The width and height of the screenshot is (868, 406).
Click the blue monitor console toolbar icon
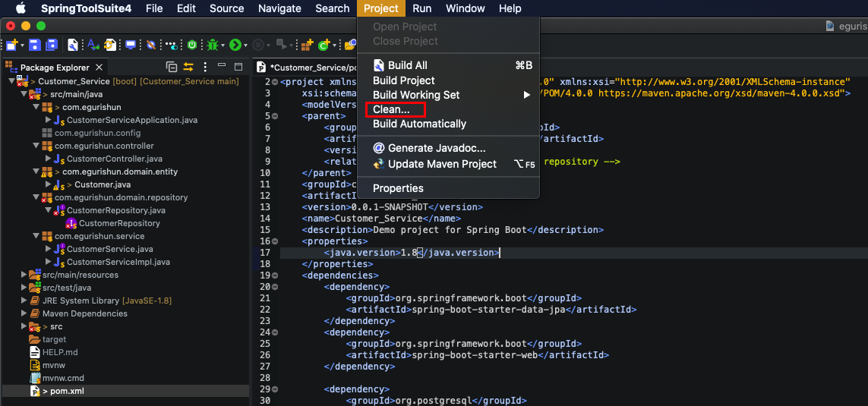131,45
